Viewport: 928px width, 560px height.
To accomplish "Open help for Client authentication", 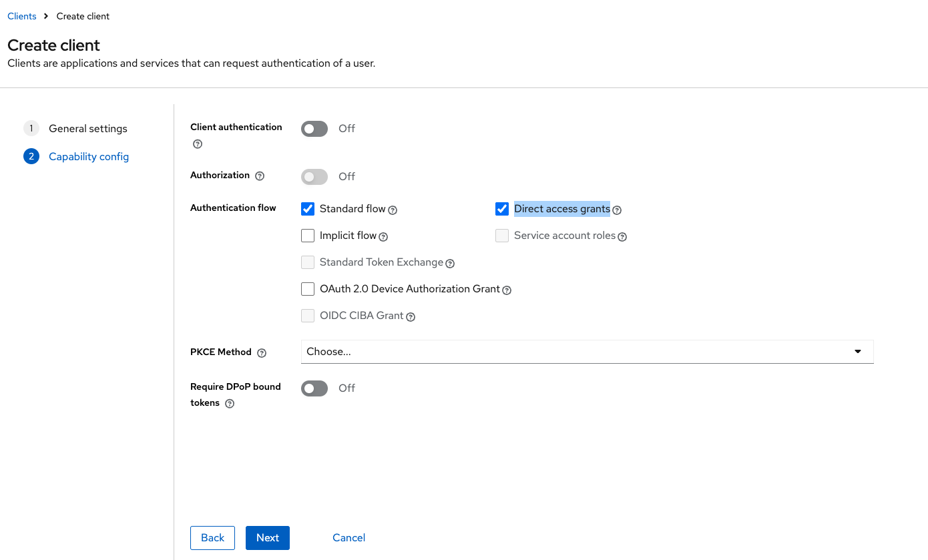I will 197,144.
